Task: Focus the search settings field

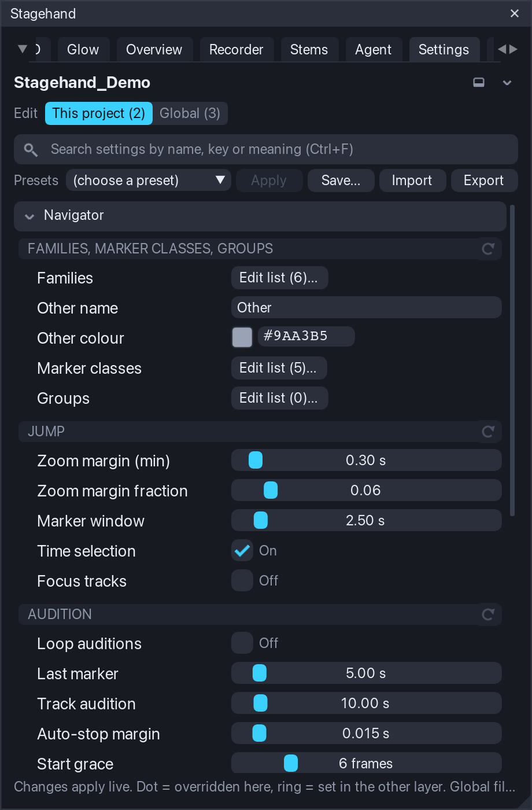Action: coord(266,149)
